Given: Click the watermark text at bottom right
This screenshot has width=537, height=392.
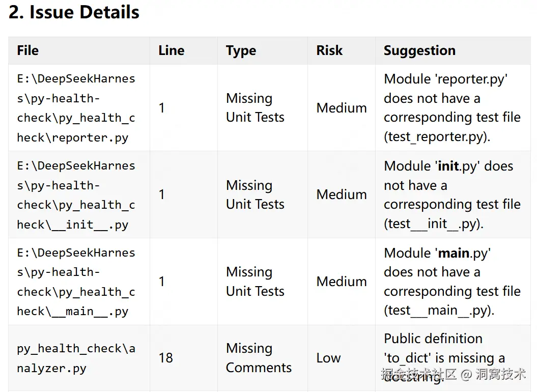Looking at the screenshot, I should pyautogui.click(x=453, y=374).
